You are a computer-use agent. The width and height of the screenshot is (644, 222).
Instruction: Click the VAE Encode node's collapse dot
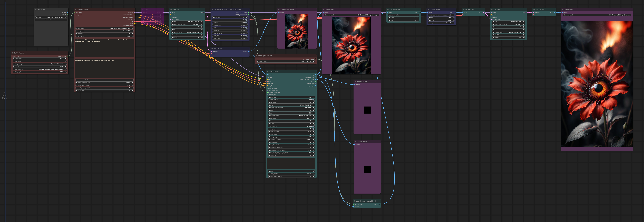[x=463, y=10]
